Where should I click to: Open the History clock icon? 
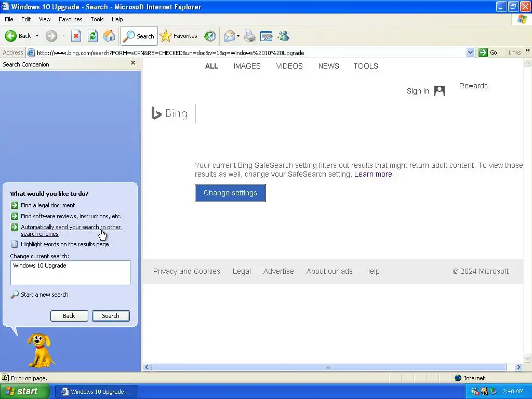click(210, 36)
